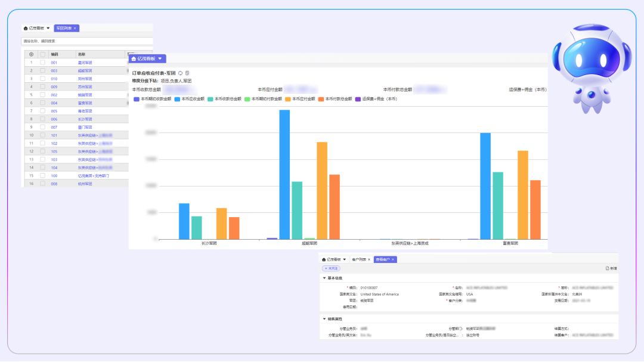Close the 查看客户 tab
Viewport: 644px width, 362px height.
click(x=393, y=259)
